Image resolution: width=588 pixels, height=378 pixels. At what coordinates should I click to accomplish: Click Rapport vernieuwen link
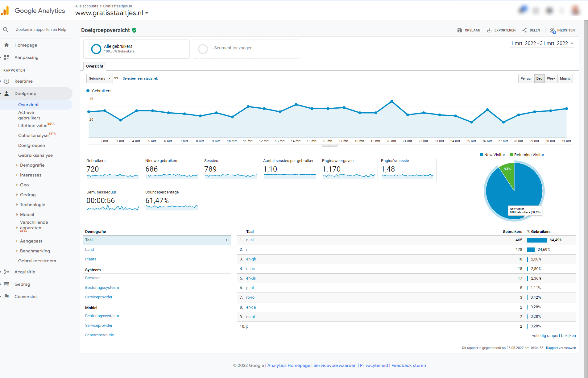(x=561, y=348)
